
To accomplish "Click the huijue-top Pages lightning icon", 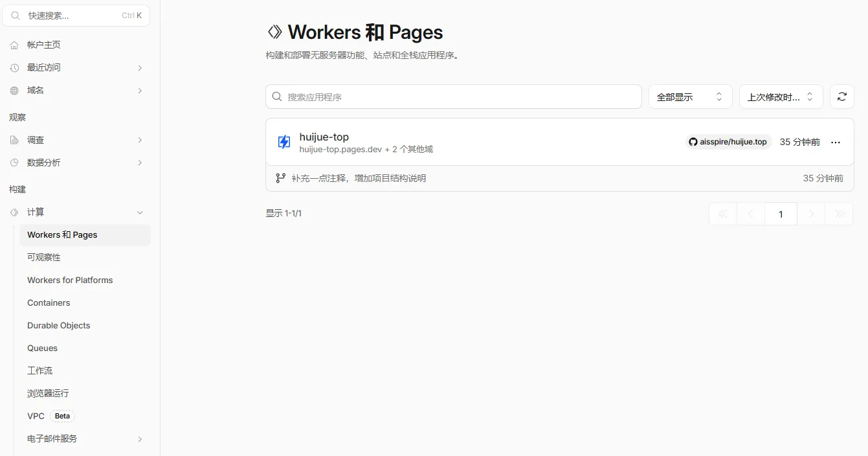I will pyautogui.click(x=284, y=142).
